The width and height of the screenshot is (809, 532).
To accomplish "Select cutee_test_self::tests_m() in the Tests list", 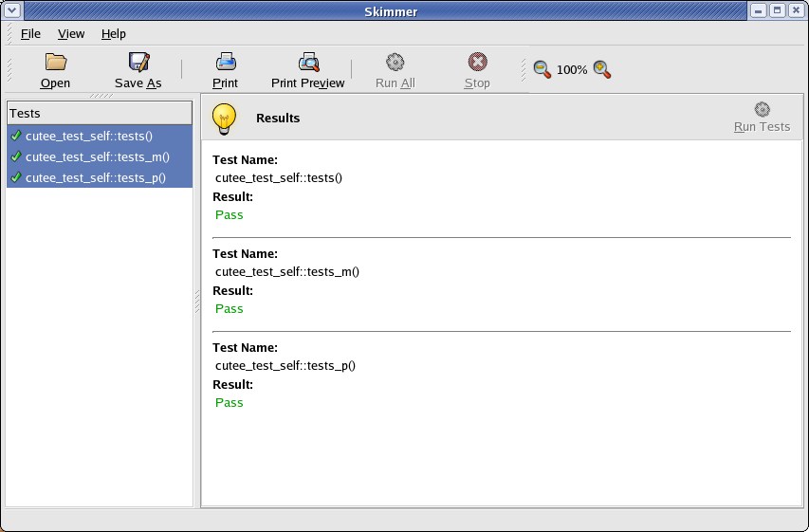I will [100, 156].
